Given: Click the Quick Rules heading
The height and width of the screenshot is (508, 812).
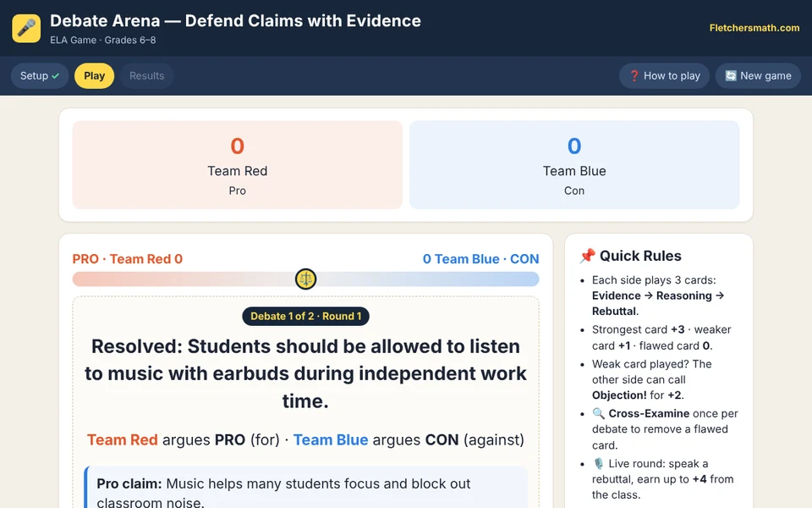Looking at the screenshot, I should (x=640, y=256).
